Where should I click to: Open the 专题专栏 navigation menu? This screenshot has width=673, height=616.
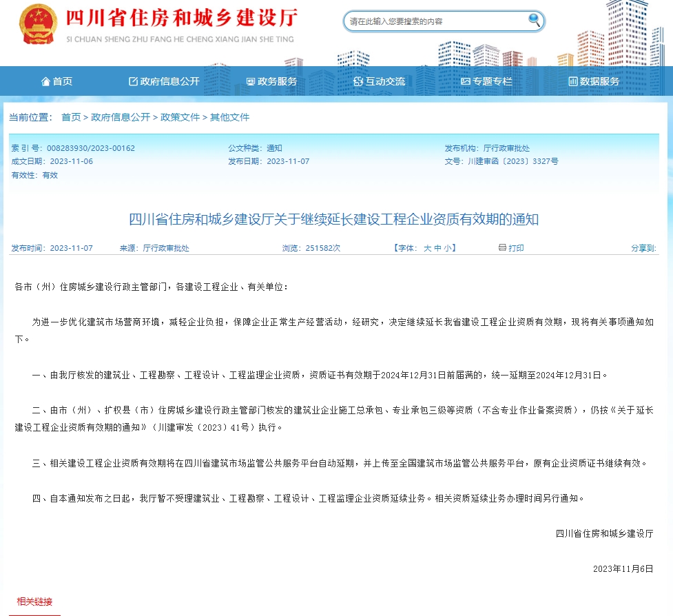coord(486,81)
